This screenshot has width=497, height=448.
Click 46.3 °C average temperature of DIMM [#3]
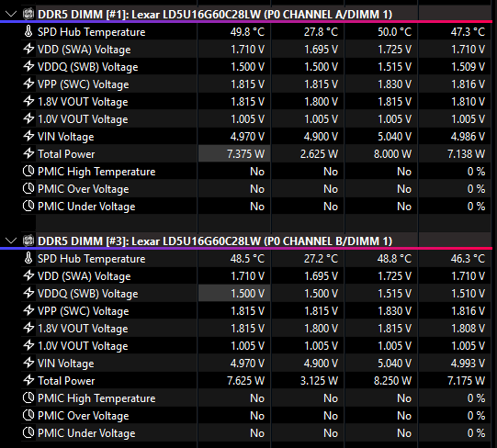468,259
